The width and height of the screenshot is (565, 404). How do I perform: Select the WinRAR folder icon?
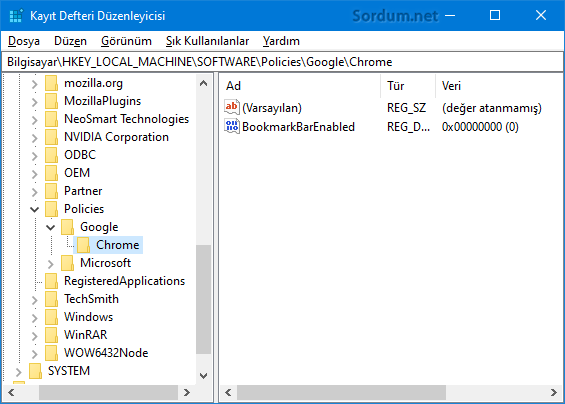point(52,335)
